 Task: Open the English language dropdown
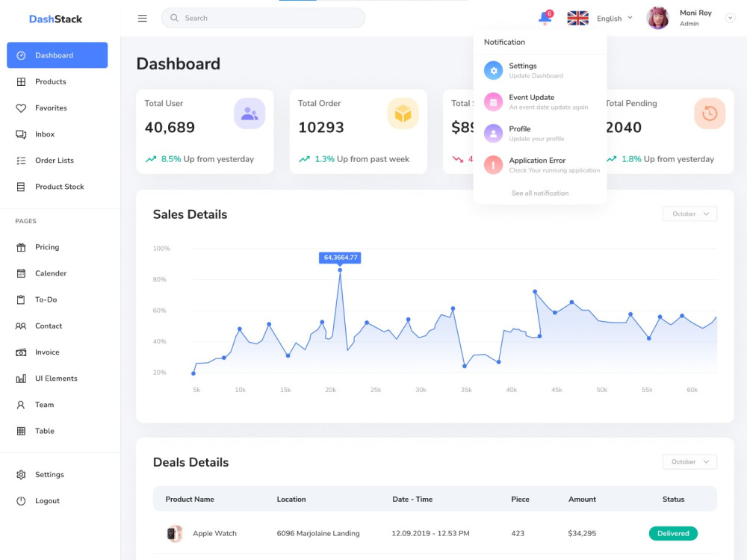pos(615,18)
